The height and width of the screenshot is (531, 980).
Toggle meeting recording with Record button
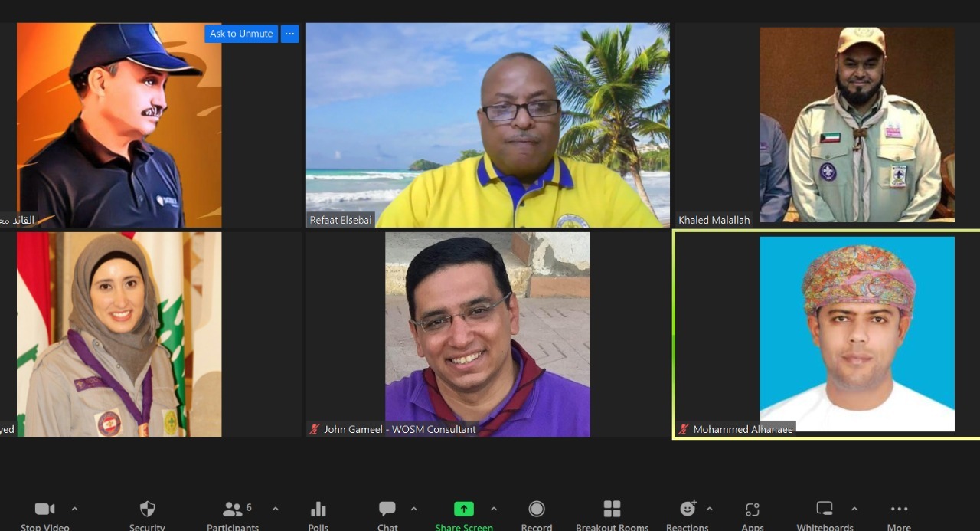(537, 510)
